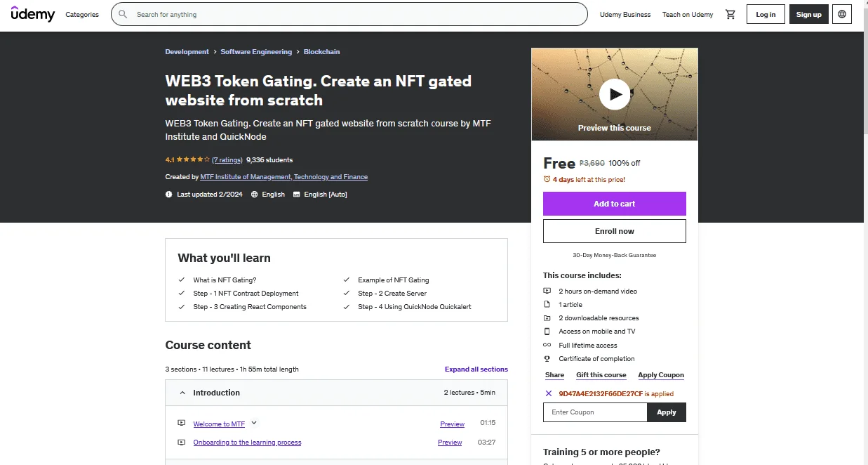
Task: Click the certificate trophy icon
Action: tap(547, 358)
